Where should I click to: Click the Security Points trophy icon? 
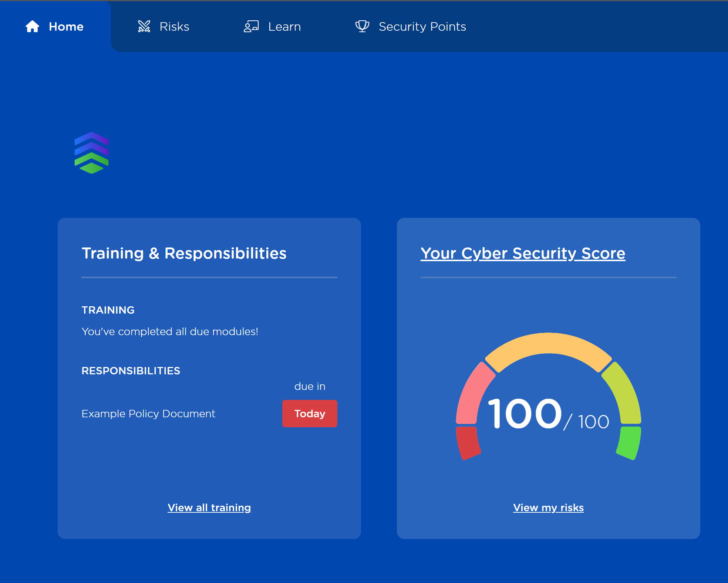click(x=362, y=27)
